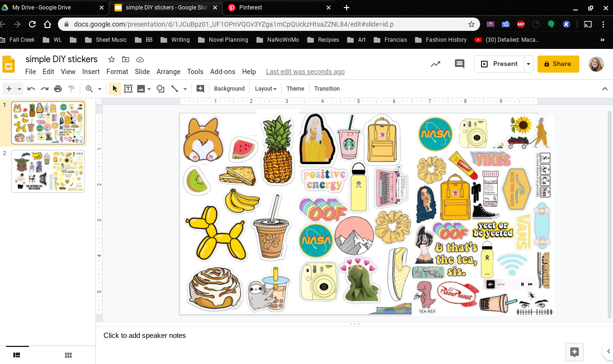
Task: Star the presentation next to its title
Action: point(111,59)
